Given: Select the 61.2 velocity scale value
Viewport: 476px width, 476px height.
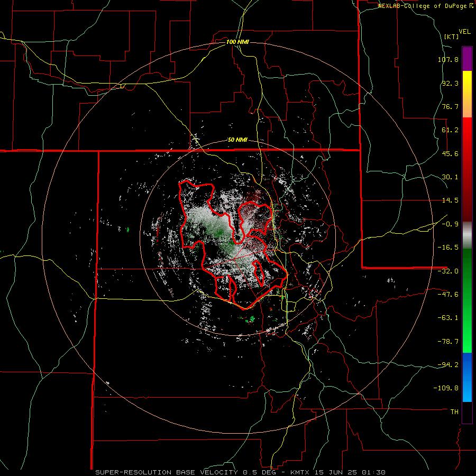Looking at the screenshot, I should (x=450, y=130).
